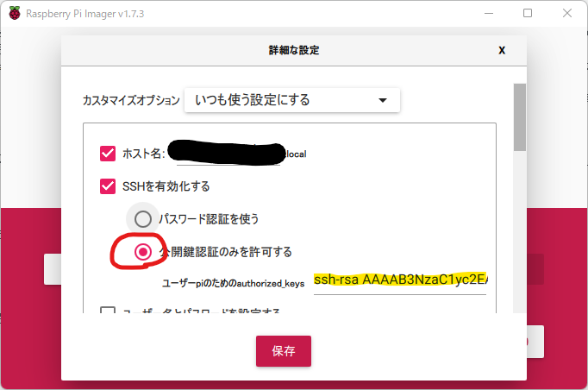Open the カスタマイズオプション dropdown

[292, 100]
